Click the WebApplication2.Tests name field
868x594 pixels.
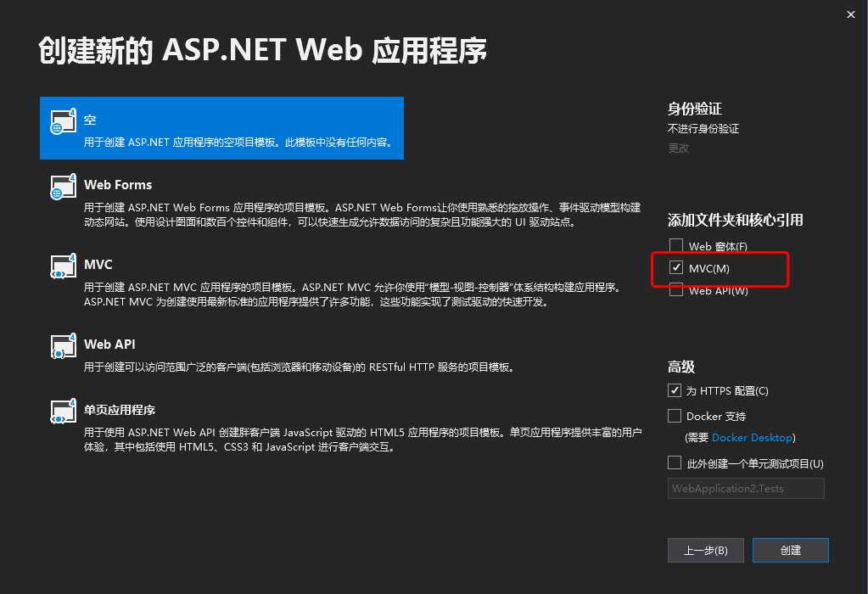click(x=746, y=489)
